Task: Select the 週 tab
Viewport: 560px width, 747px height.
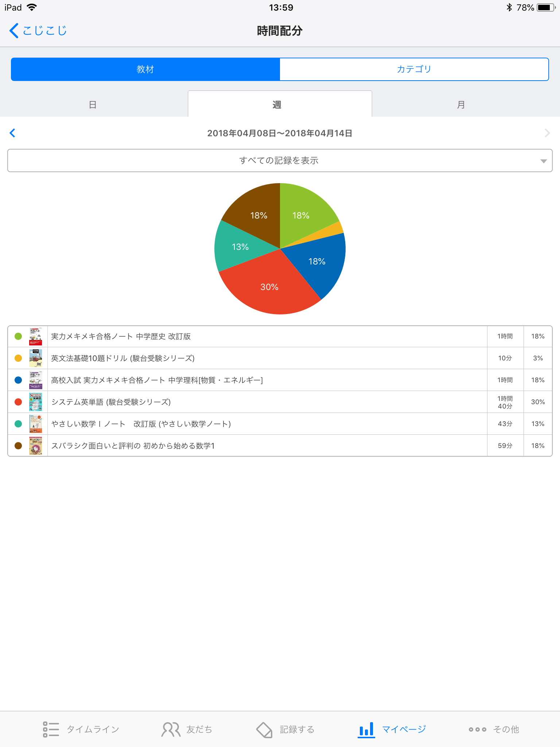Action: (x=277, y=105)
